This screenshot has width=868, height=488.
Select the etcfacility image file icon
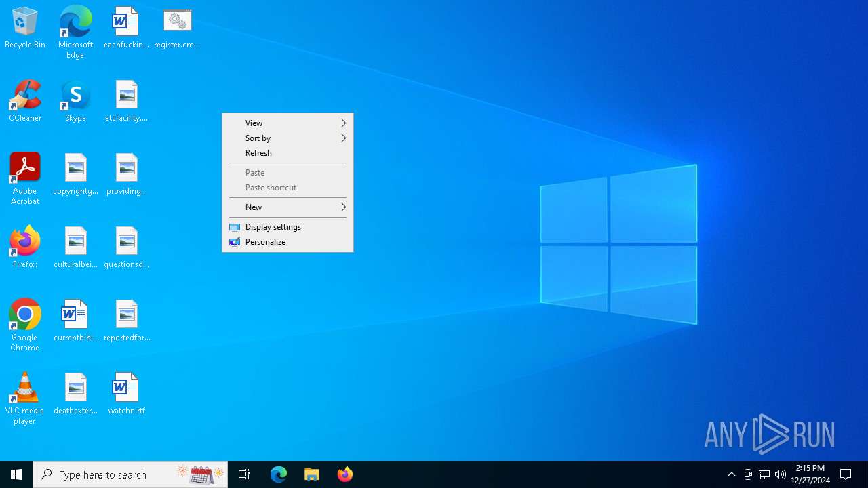pos(126,102)
